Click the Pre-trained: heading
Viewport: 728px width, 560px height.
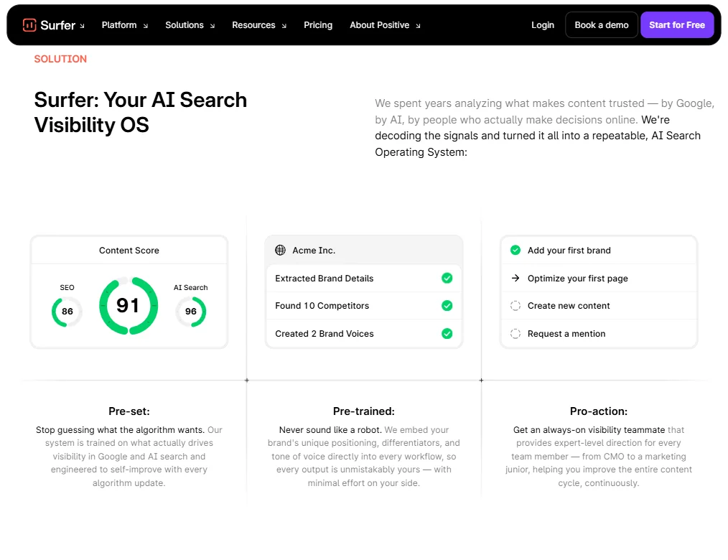(x=363, y=411)
